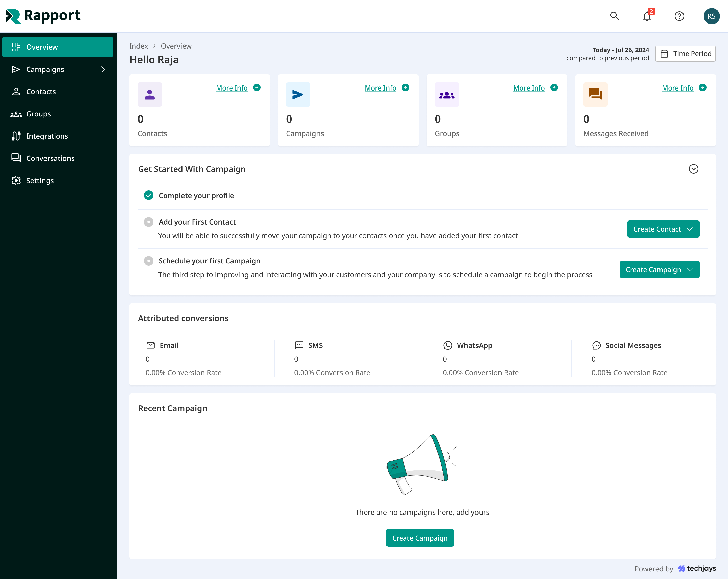
Task: Open the Time Period picker
Action: 685,53
